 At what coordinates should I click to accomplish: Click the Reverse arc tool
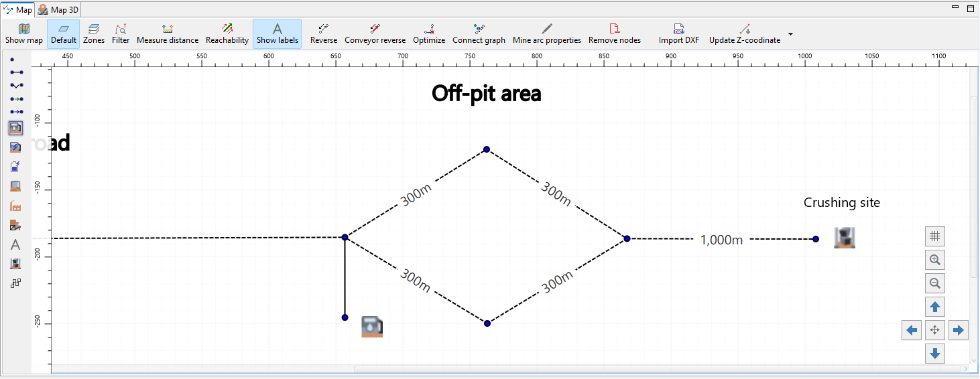click(x=324, y=33)
